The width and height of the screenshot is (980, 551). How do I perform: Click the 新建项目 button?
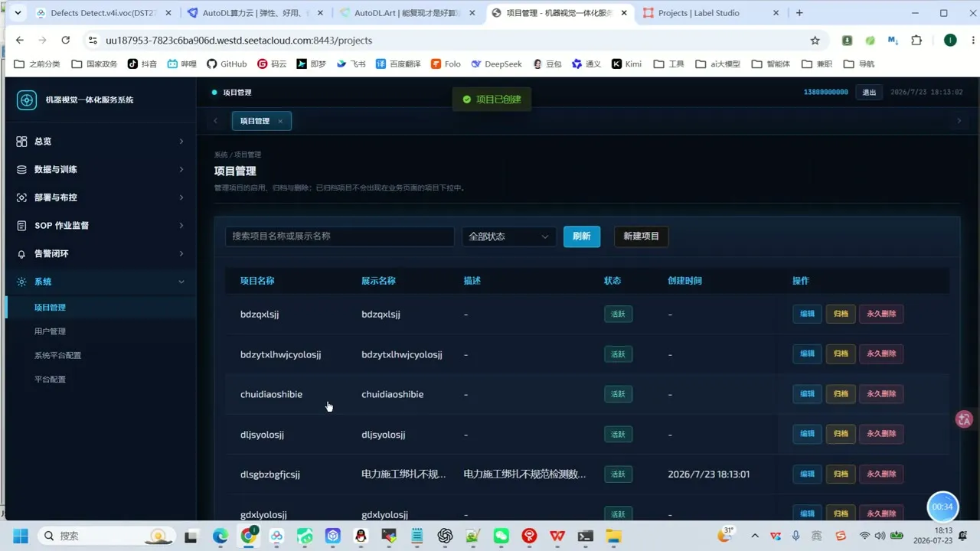pos(642,236)
